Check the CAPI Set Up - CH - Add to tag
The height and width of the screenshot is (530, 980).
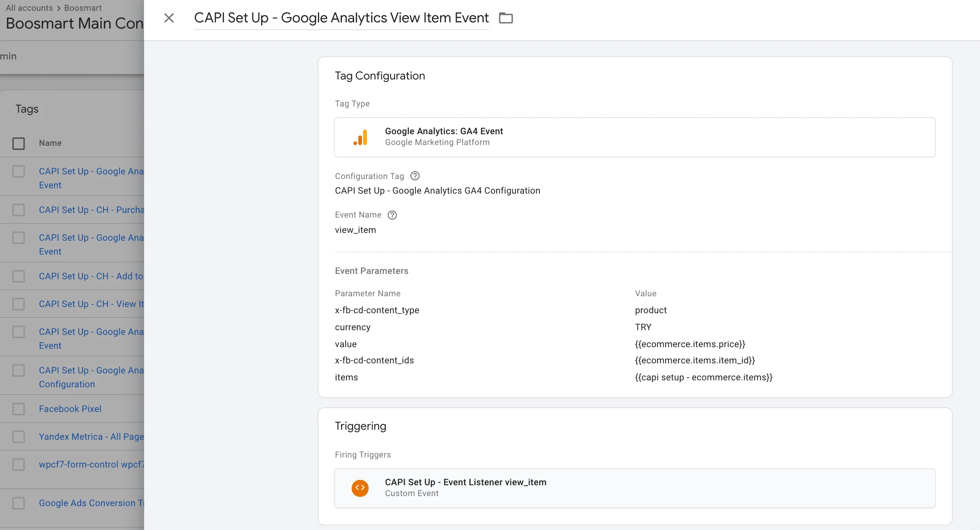click(x=19, y=276)
